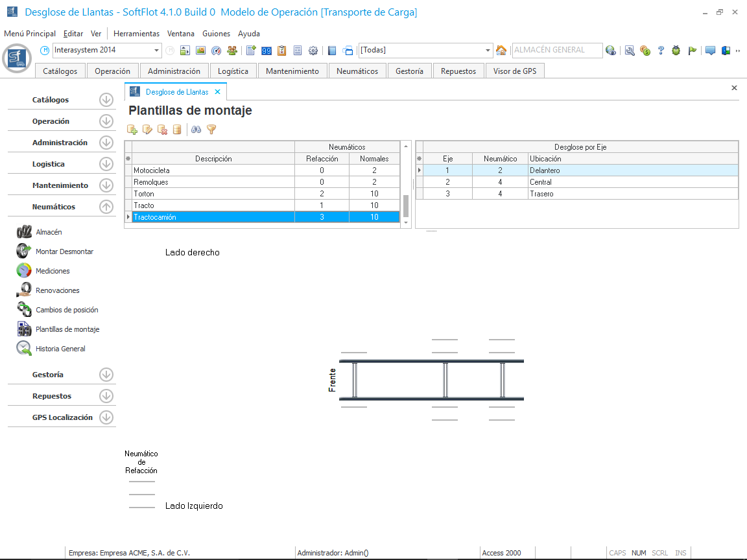Open Montar Desmontar in the sidebar
Image resolution: width=747 pixels, height=560 pixels.
pos(64,251)
